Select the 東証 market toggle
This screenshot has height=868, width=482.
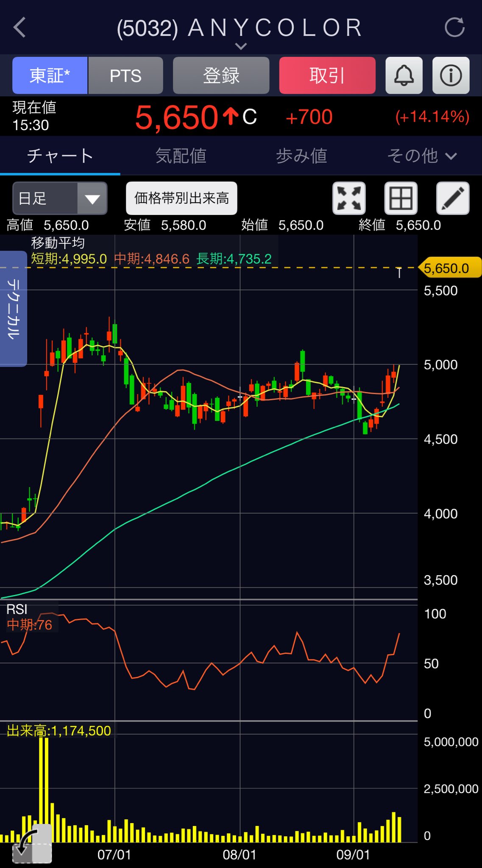pyautogui.click(x=50, y=75)
